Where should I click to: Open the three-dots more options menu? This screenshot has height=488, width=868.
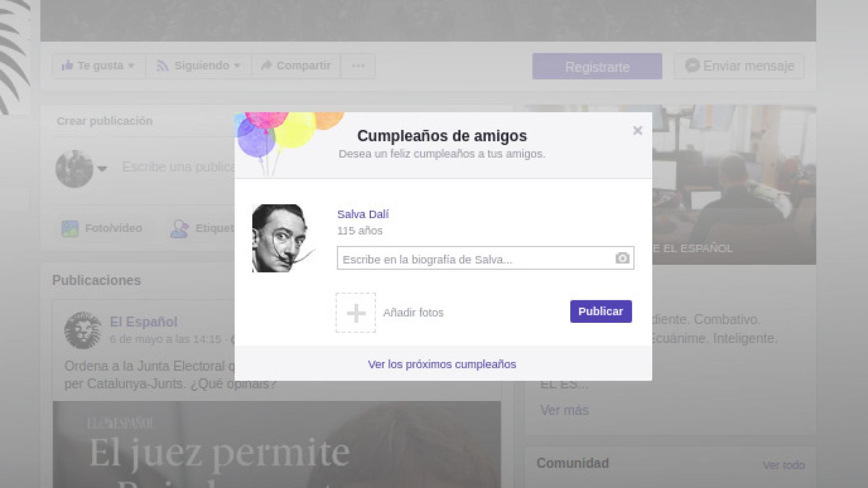click(358, 66)
